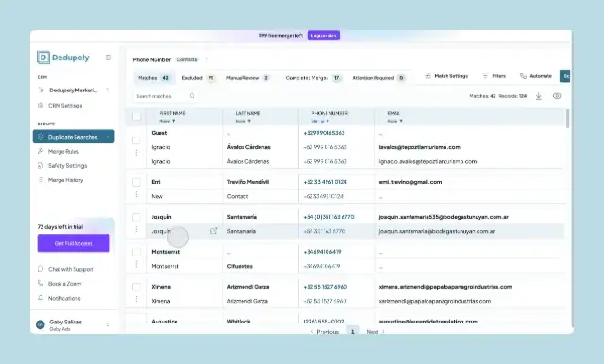The height and width of the screenshot is (364, 604).
Task: Select page number 1
Action: click(352, 331)
